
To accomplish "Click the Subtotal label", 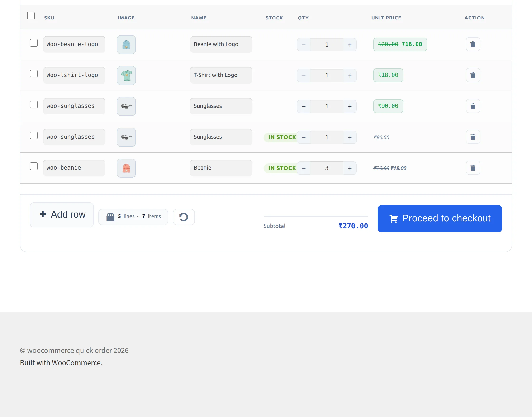I will tap(274, 226).
